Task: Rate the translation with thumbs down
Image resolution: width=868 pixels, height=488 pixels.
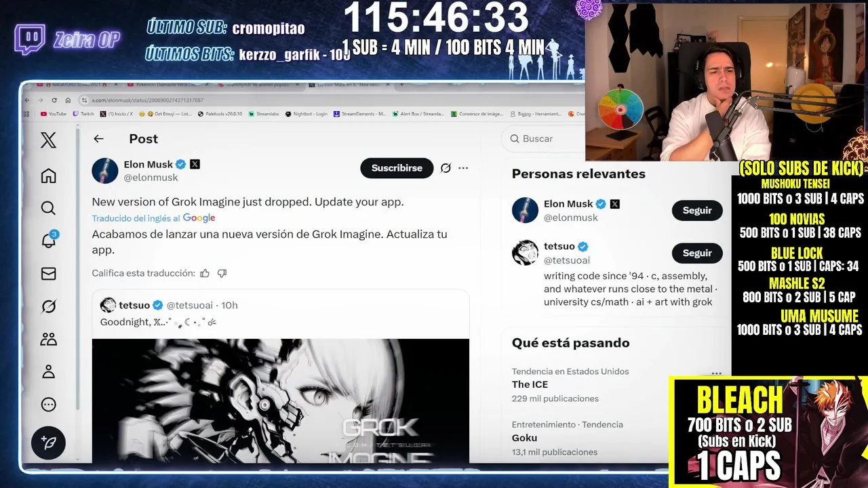Action: point(222,273)
